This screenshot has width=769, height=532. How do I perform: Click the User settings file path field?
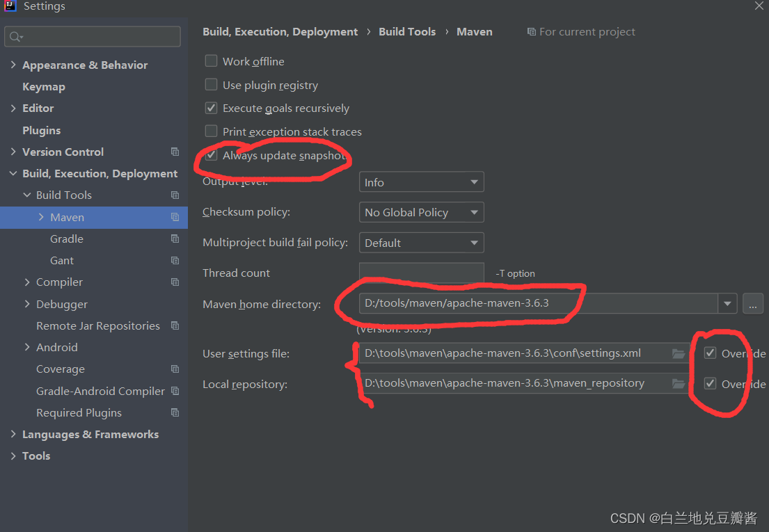click(524, 353)
